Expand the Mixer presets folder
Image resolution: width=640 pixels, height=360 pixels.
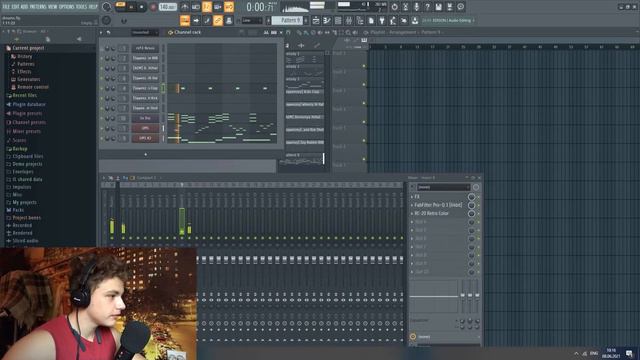(x=26, y=131)
